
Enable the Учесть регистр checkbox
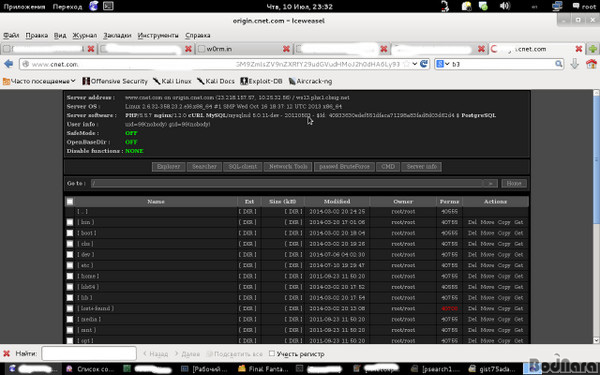(x=272, y=353)
